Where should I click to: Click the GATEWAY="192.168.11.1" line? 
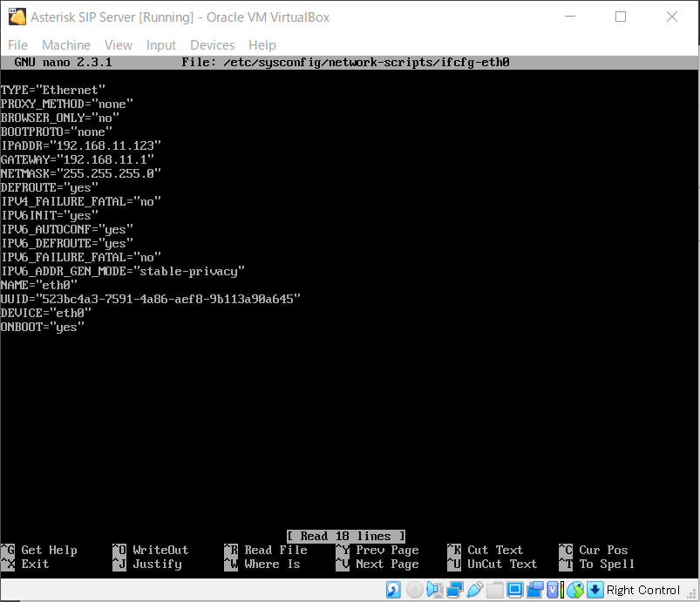78,159
